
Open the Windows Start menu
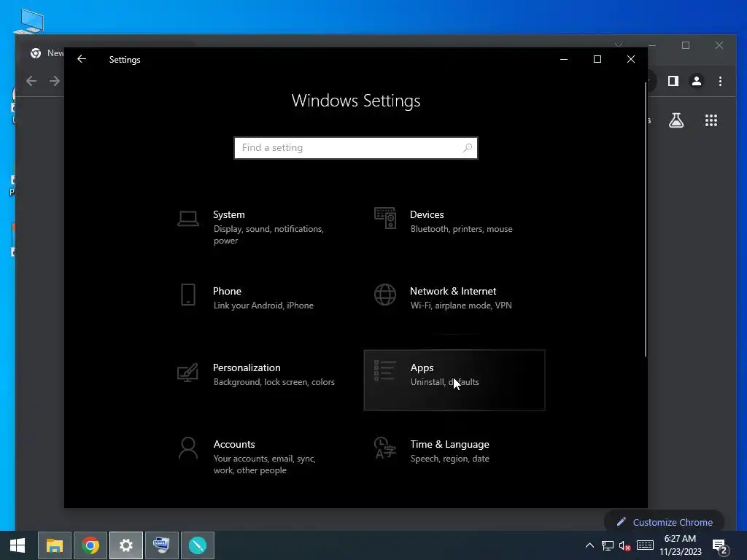pos(18,545)
